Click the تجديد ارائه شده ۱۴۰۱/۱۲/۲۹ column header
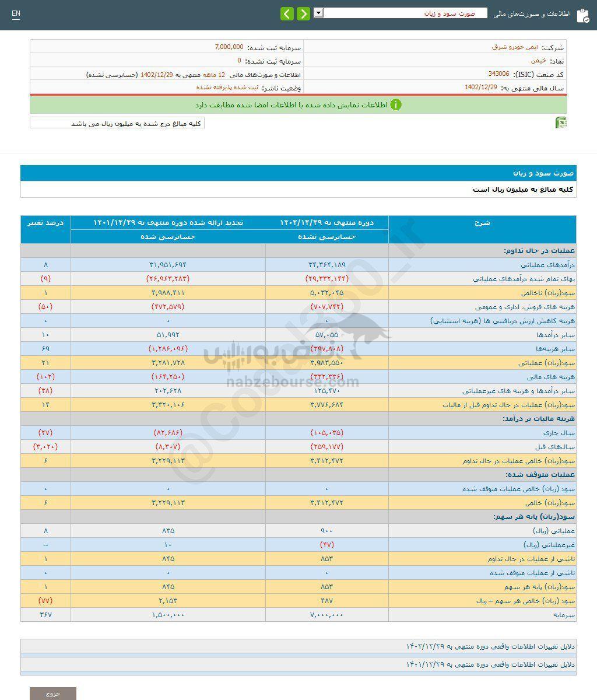This screenshot has height=700, width=597. 168,223
